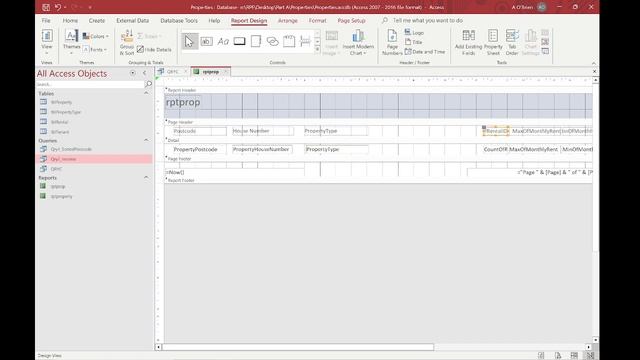Open the Help tab
Screen dimensions: 640x360
tap(214, 20)
